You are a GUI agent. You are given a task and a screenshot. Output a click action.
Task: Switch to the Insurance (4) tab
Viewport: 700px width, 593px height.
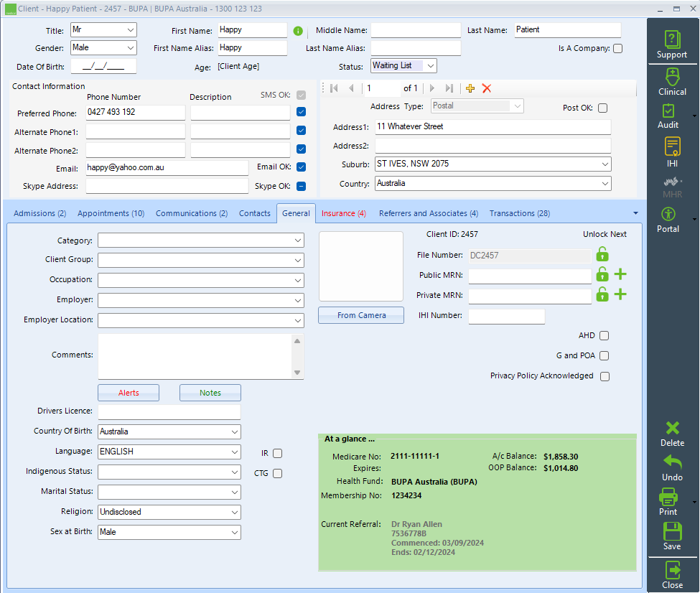coord(344,213)
